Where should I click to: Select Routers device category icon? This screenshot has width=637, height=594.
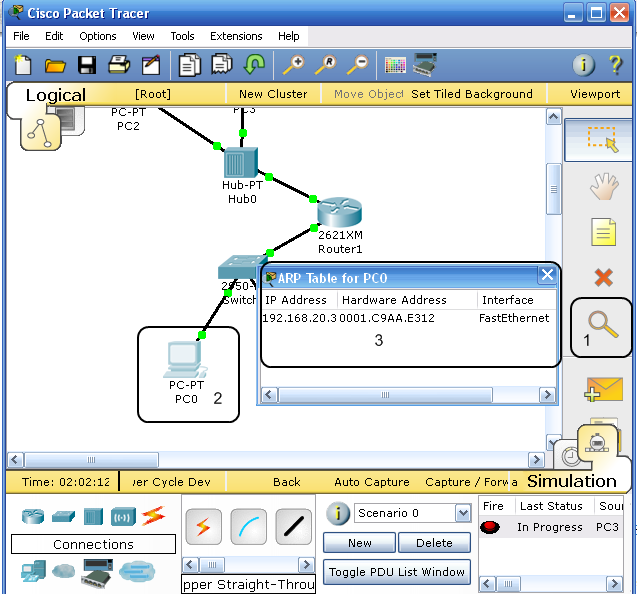click(x=33, y=516)
